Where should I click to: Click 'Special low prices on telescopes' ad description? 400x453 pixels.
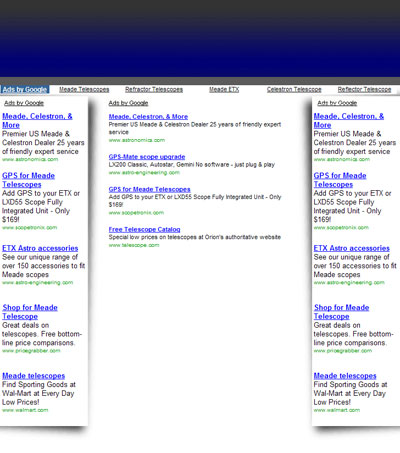[x=195, y=237]
